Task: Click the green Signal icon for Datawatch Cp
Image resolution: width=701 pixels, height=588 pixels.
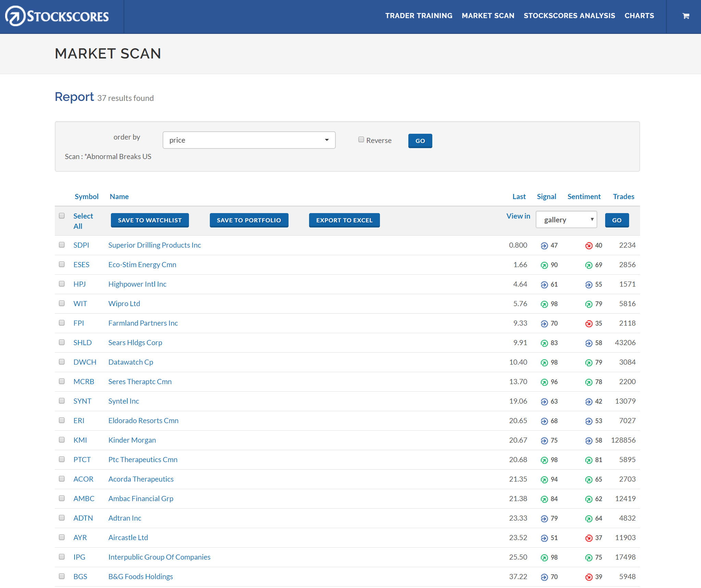Action: click(545, 362)
